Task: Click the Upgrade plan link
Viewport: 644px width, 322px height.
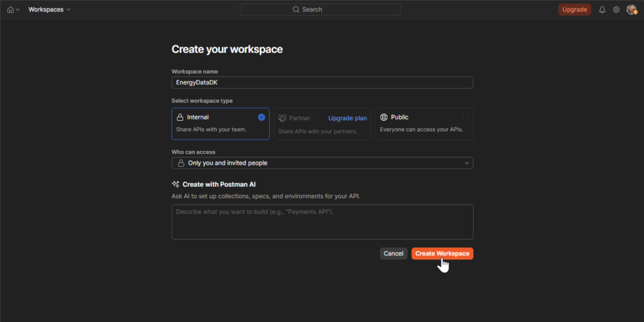Action: click(347, 118)
